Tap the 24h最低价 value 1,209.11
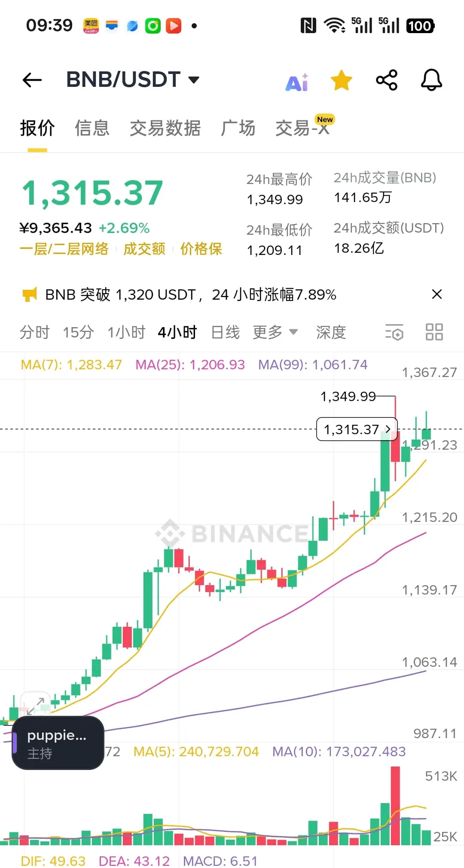Viewport: 464px width, 868px height. [x=275, y=251]
